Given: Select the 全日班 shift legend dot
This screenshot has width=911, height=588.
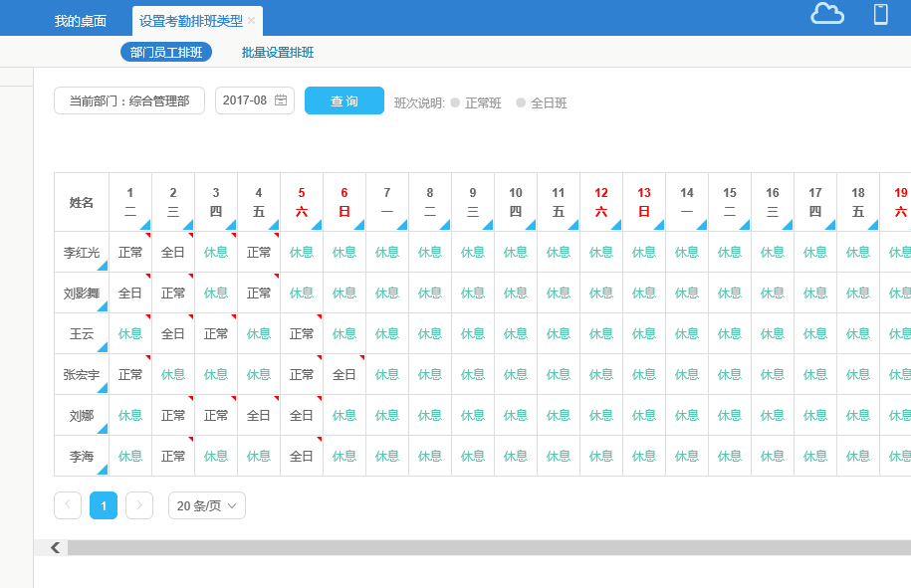Looking at the screenshot, I should pyautogui.click(x=521, y=102).
